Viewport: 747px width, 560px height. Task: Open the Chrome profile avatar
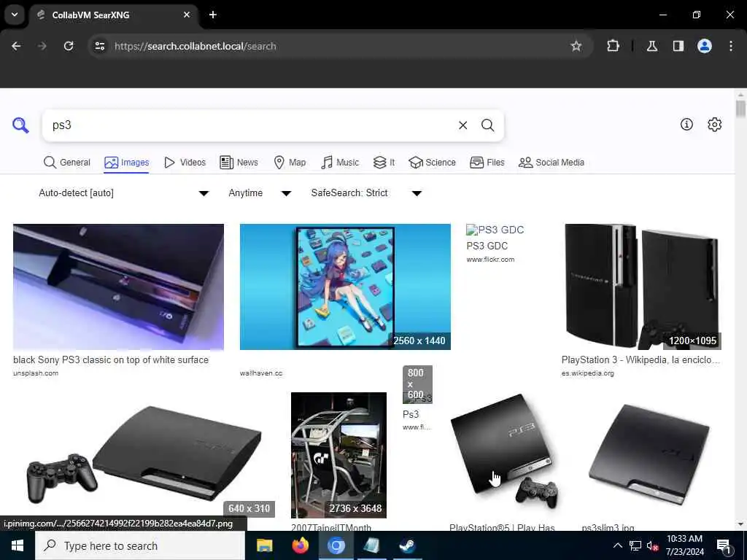pyautogui.click(x=705, y=46)
